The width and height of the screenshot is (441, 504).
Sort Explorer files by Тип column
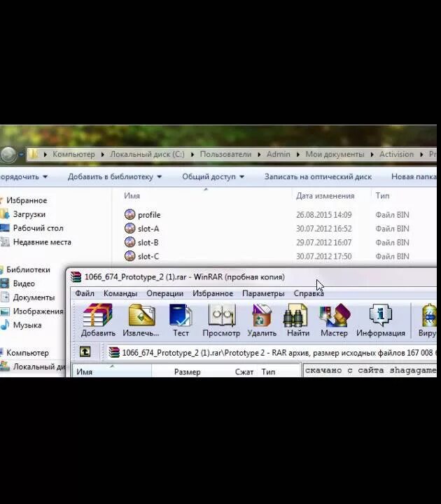[382, 196]
